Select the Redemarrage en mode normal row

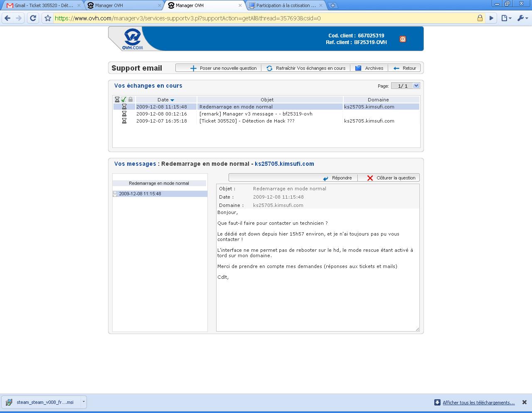tap(266, 107)
